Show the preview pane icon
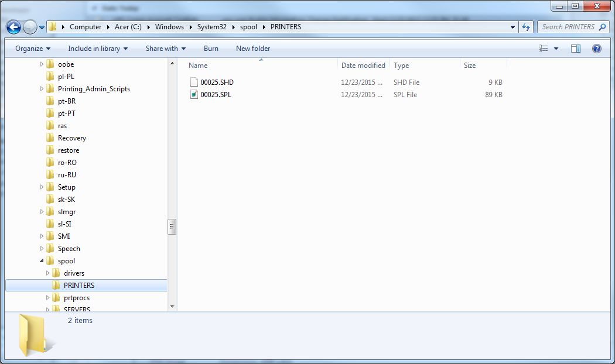 pos(575,49)
